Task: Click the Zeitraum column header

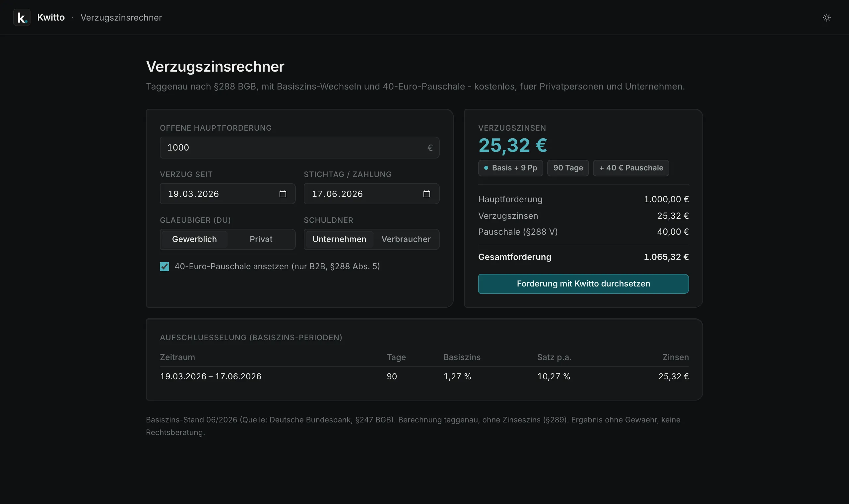Action: pos(177,357)
